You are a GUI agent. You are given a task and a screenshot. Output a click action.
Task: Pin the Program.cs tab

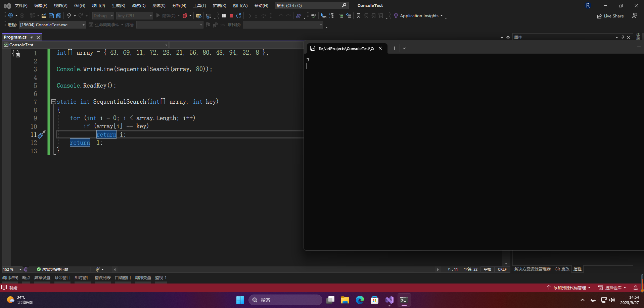coord(32,37)
